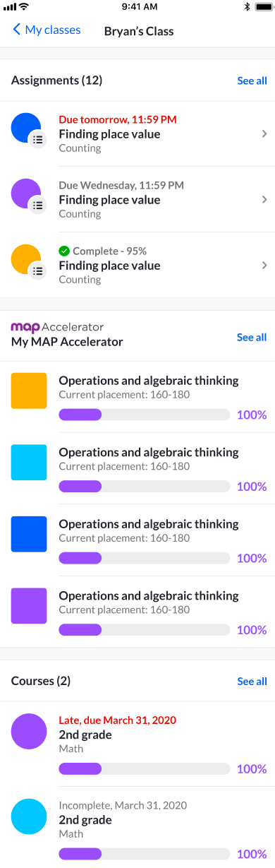Open chevron for assignment due Wednesday

pyautogui.click(x=264, y=200)
